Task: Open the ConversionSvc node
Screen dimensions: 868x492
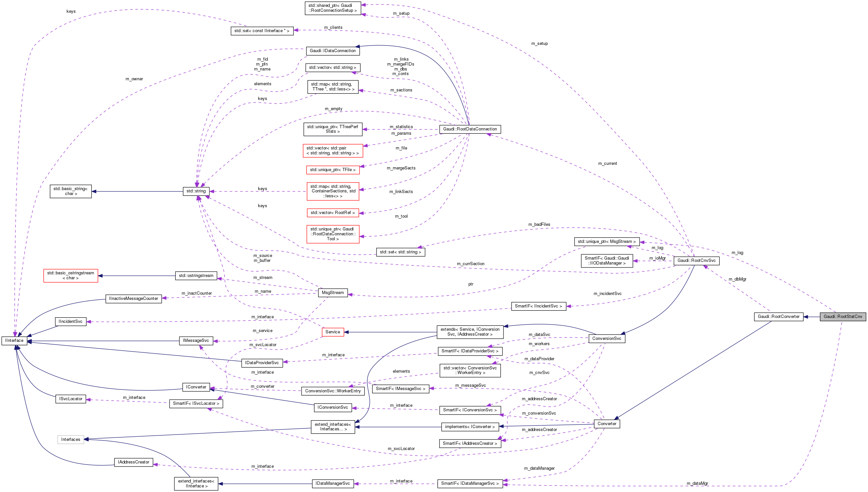Action: 607,338
